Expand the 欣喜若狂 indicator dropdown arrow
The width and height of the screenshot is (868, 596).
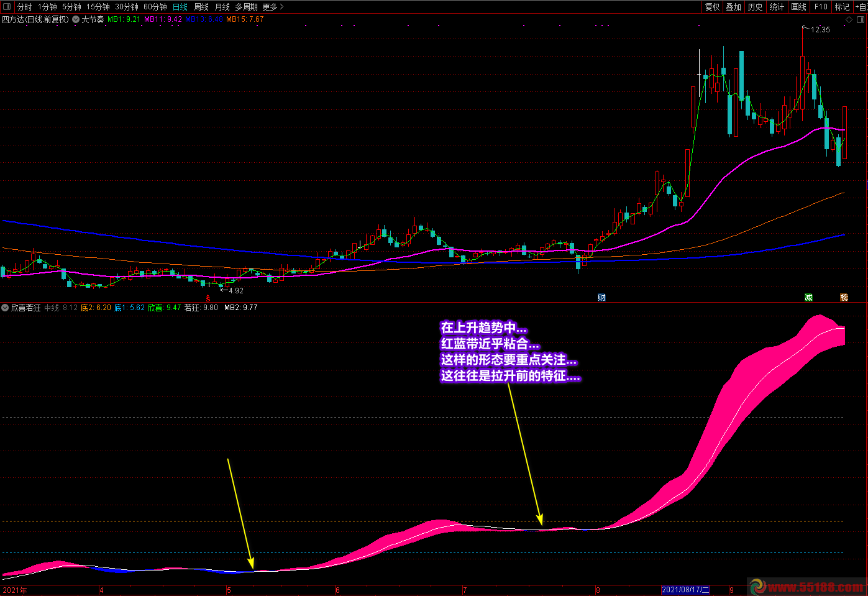5,308
